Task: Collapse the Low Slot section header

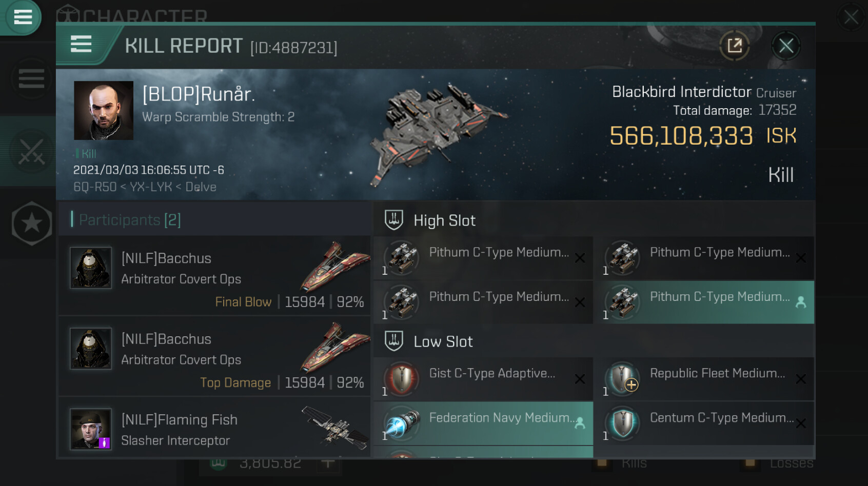Action: point(443,342)
